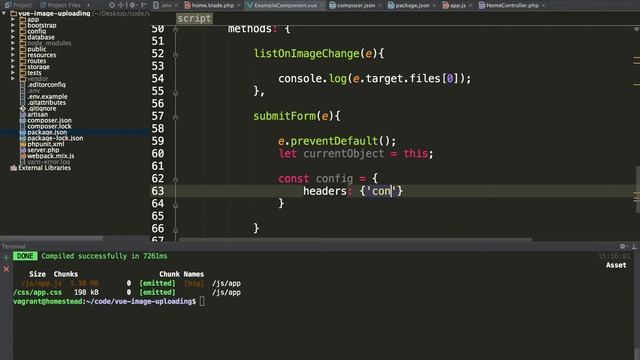Click the JSON icon on composer.json tab
Viewport: 640px width, 360px height.
[x=333, y=5]
